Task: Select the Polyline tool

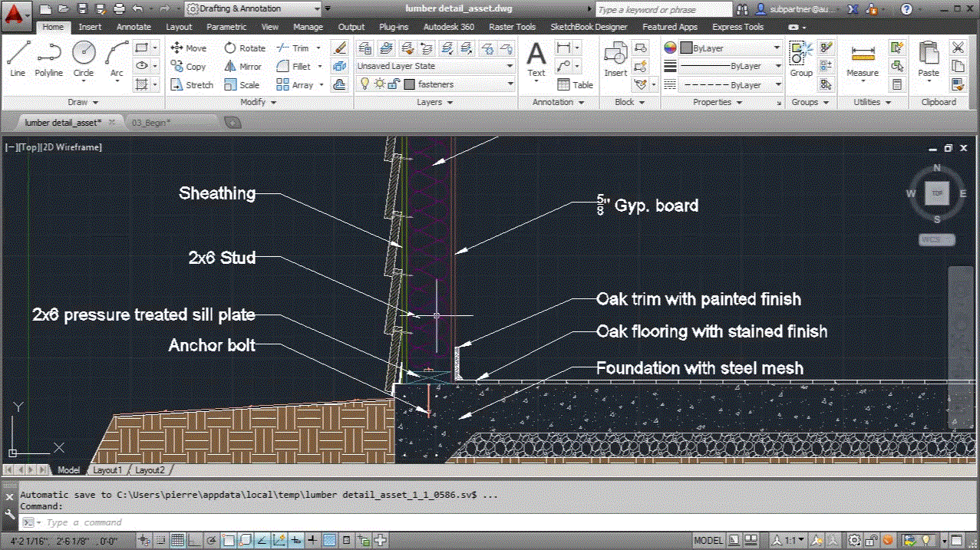Action: (48, 59)
